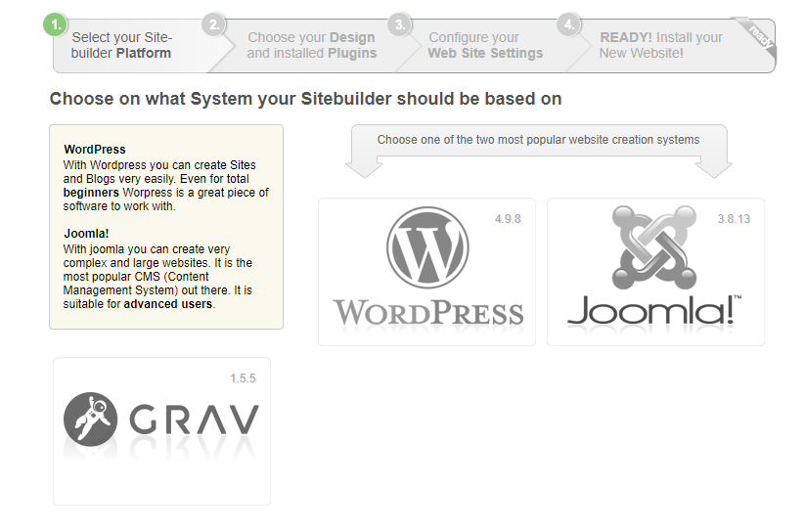Click the right downward arrow above Joomla
Screen dimensions: 805x532
(x=714, y=165)
